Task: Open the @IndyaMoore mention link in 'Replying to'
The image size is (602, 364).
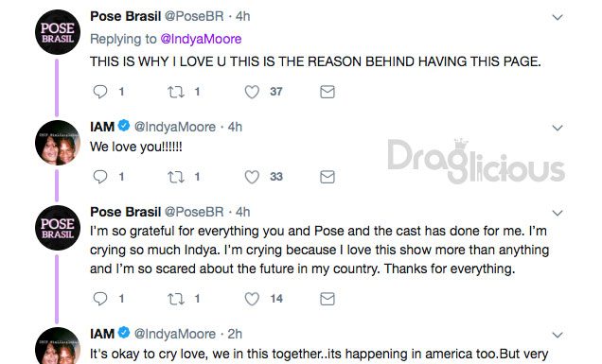Action: click(x=201, y=39)
